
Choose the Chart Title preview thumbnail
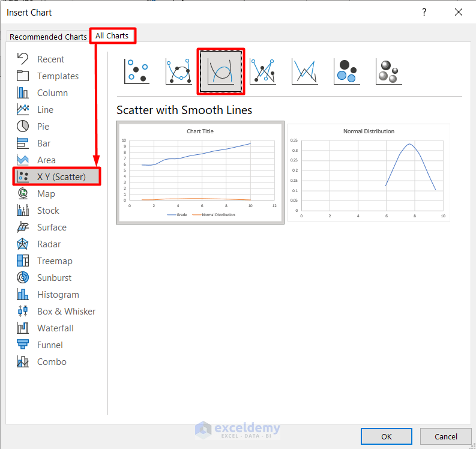point(200,172)
